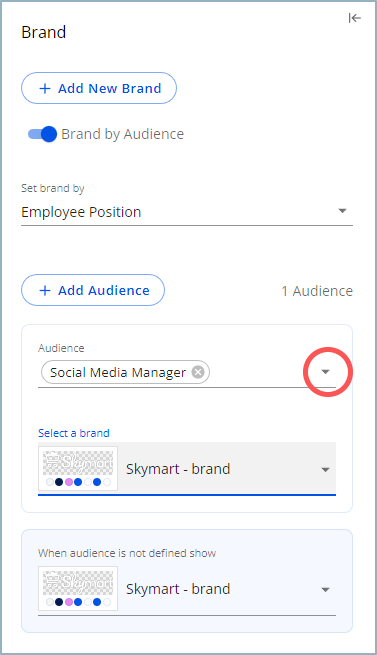Screen dimensions: 377x655
Task: Remove the Social Media Manager chip
Action: click(x=198, y=372)
